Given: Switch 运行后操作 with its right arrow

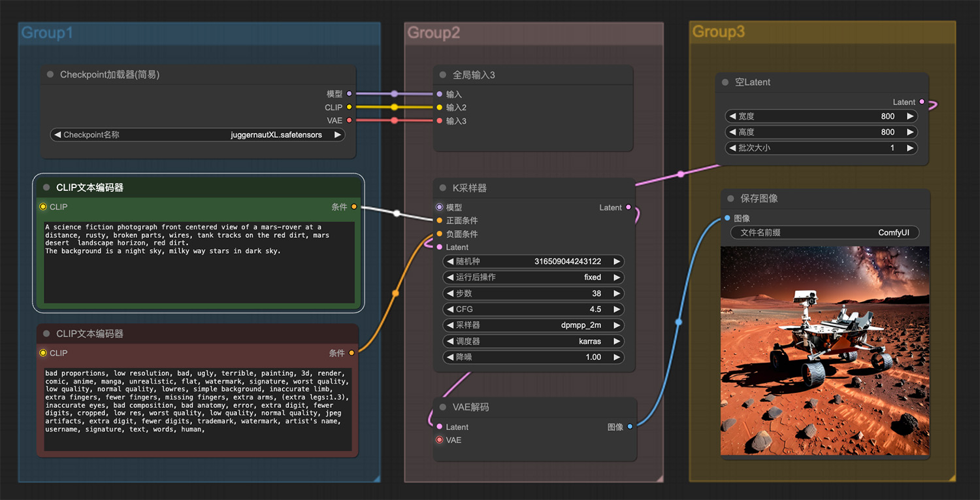Looking at the screenshot, I should tap(616, 277).
